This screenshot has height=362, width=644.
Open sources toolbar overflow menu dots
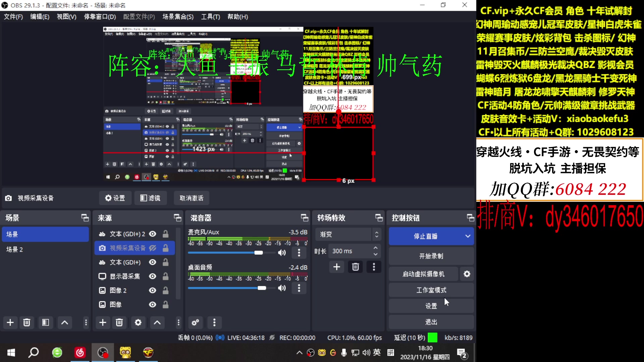coord(178,322)
